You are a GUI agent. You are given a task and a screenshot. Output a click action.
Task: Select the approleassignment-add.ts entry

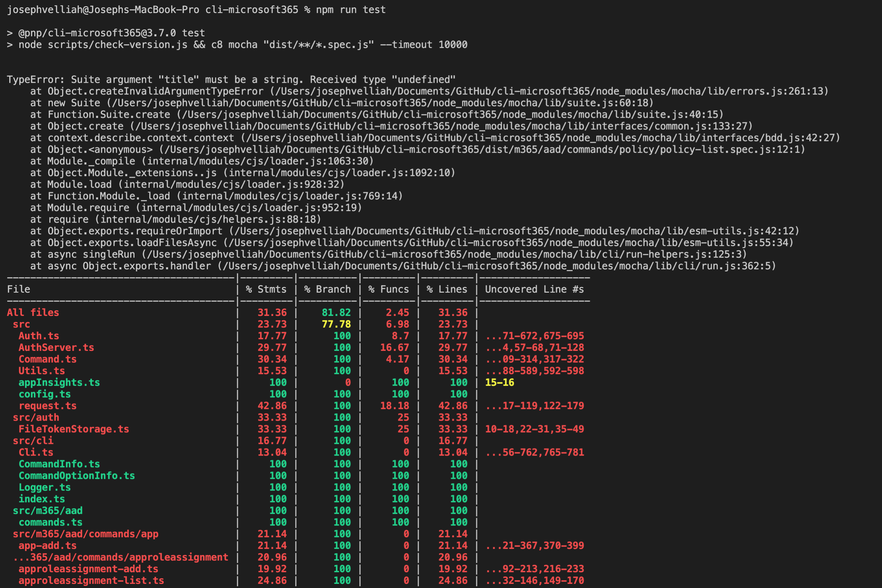tap(88, 568)
